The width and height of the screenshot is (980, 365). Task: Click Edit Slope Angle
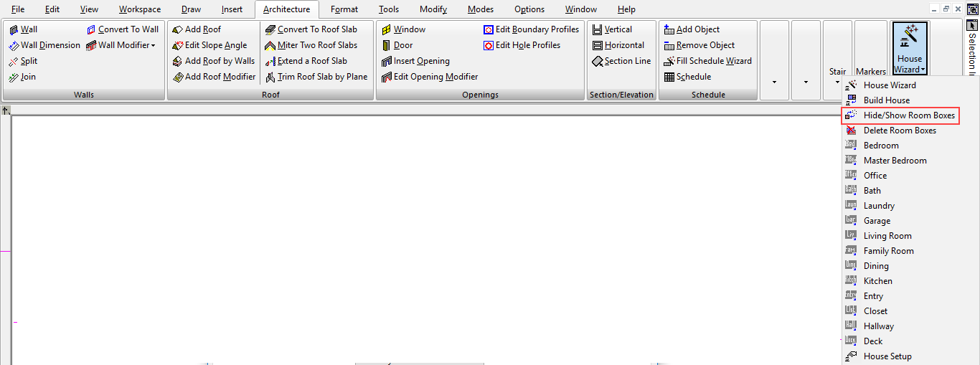[210, 45]
